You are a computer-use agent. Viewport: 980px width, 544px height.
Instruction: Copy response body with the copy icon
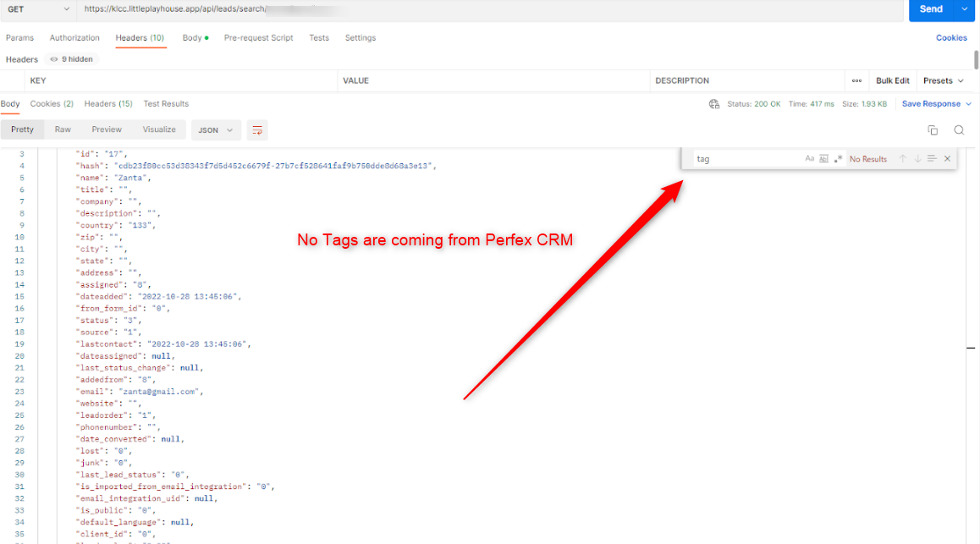pyautogui.click(x=933, y=130)
